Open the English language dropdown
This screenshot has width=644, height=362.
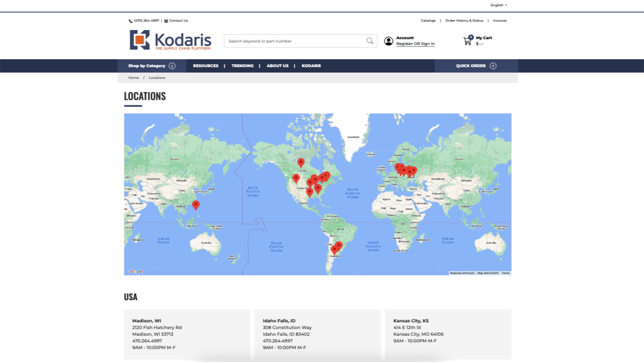pos(499,5)
